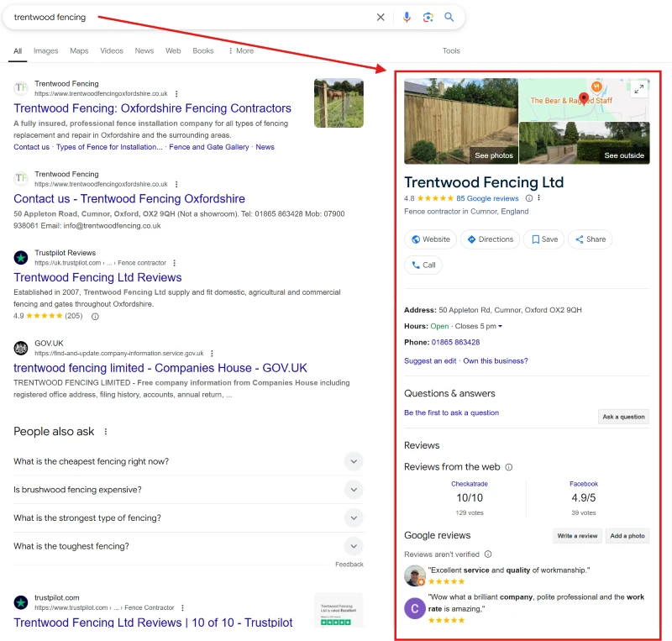Open 'Trentwood Fencing: Oxfordshire Fencing Contractors' result
672x641 pixels.
click(152, 108)
